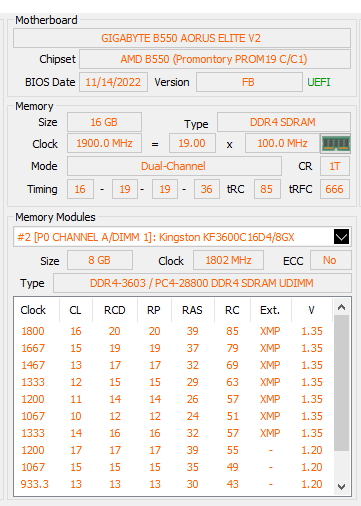Click the RC column header
Viewport: 361px width, 506px height.
(x=232, y=310)
